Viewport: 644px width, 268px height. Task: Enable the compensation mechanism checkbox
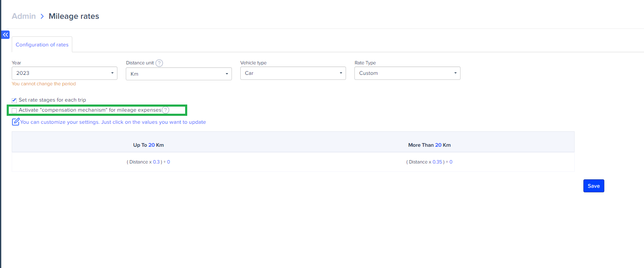14,111
